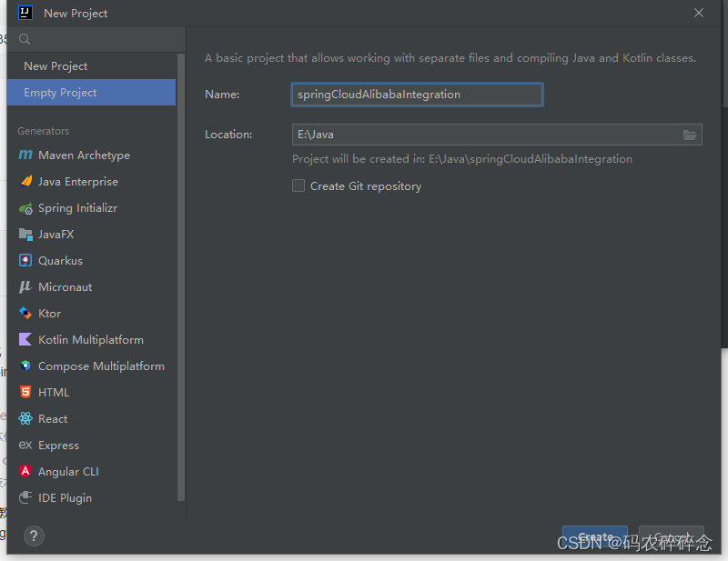Browse location with the folder icon
728x561 pixels.
(x=690, y=135)
